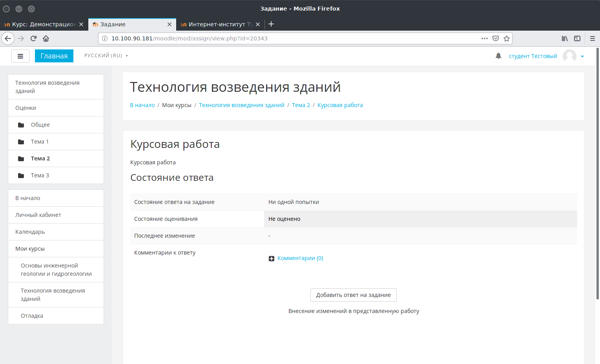Click 'Курсовая работа' breadcrumb link
The image size is (600, 364).
tap(340, 105)
